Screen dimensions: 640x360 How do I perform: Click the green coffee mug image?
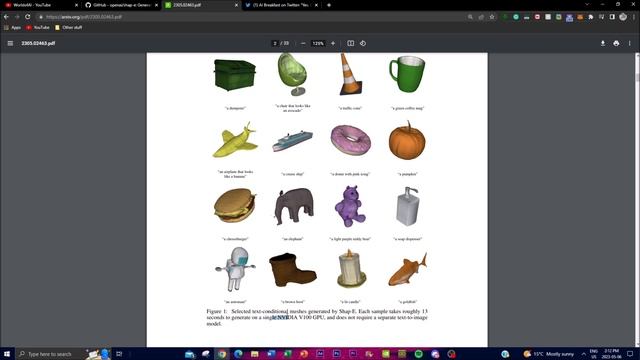407,74
